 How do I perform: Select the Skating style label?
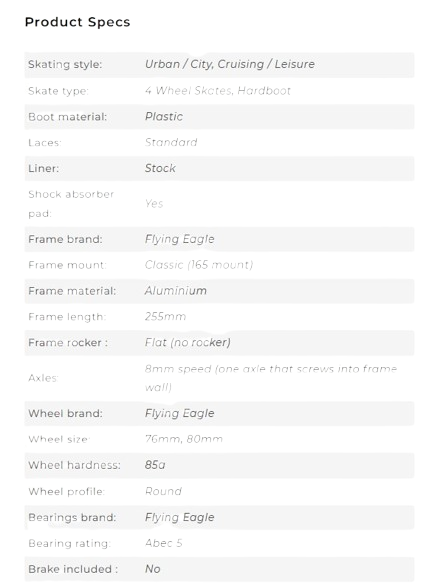[65, 64]
